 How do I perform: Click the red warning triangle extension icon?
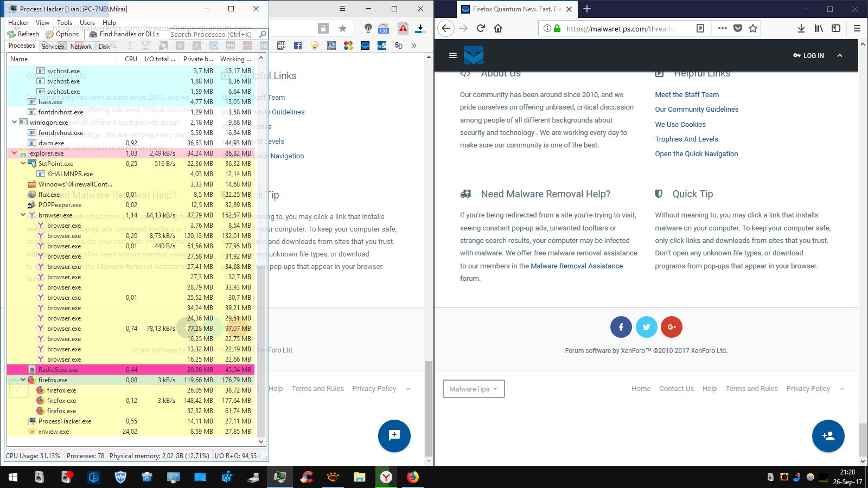pos(403,29)
